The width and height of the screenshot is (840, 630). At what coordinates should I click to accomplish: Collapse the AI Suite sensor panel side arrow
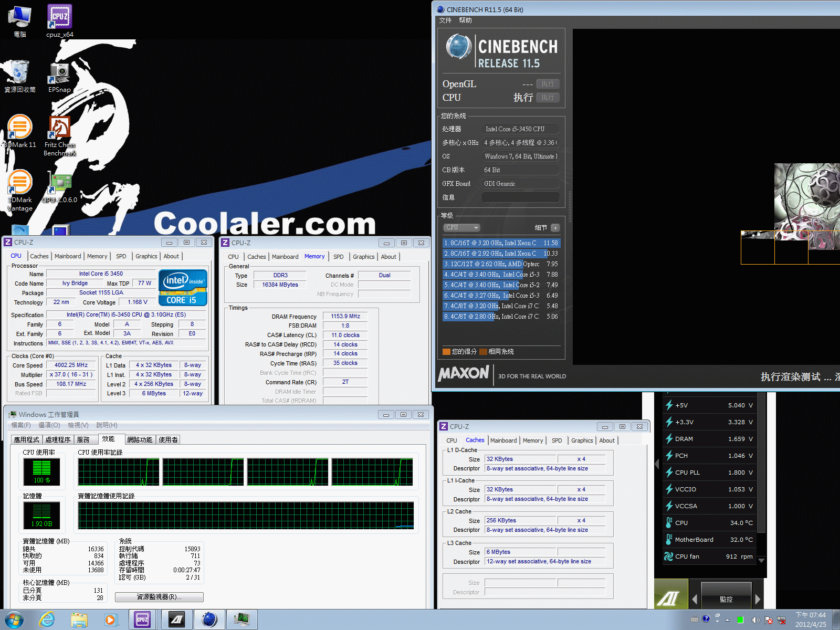657,464
